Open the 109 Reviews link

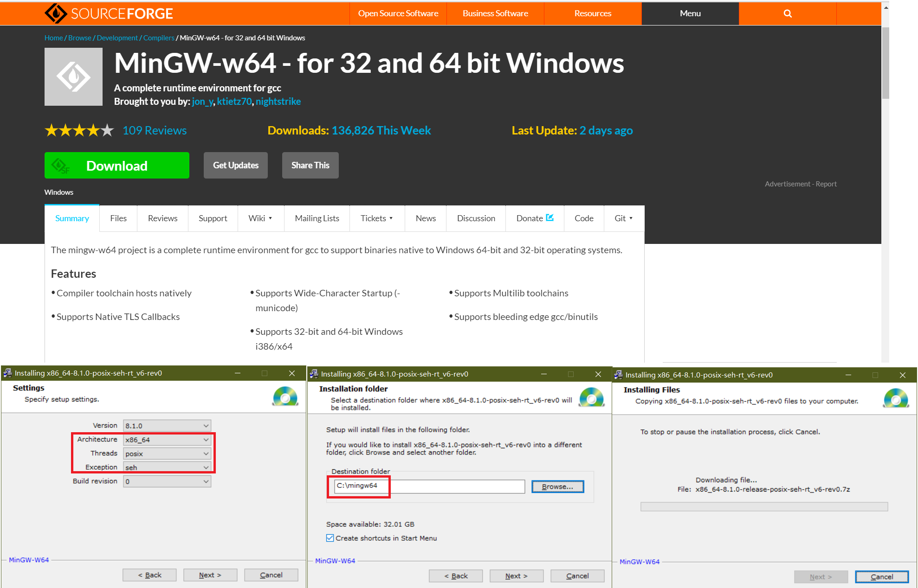(x=155, y=130)
